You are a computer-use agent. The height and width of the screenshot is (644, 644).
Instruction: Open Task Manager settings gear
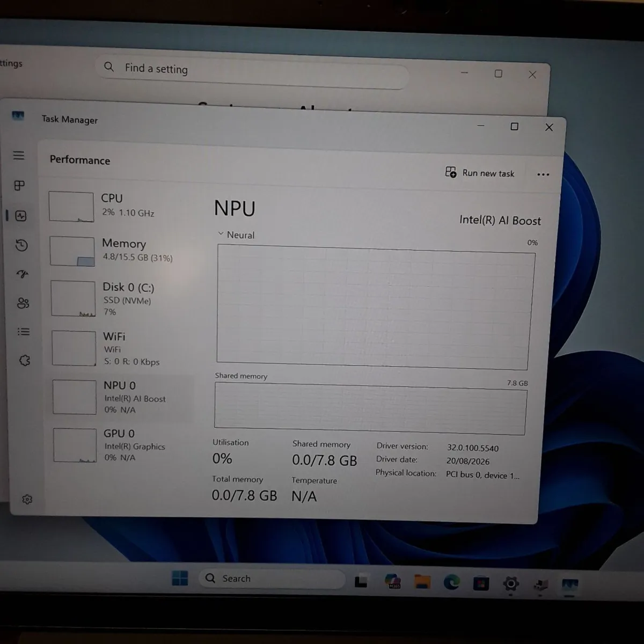point(27,500)
